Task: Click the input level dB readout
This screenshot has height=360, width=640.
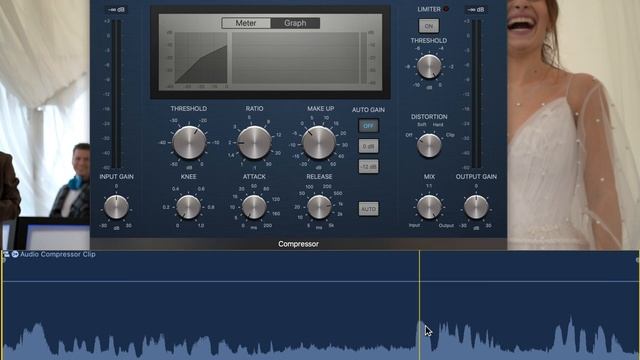Action: coord(116,9)
